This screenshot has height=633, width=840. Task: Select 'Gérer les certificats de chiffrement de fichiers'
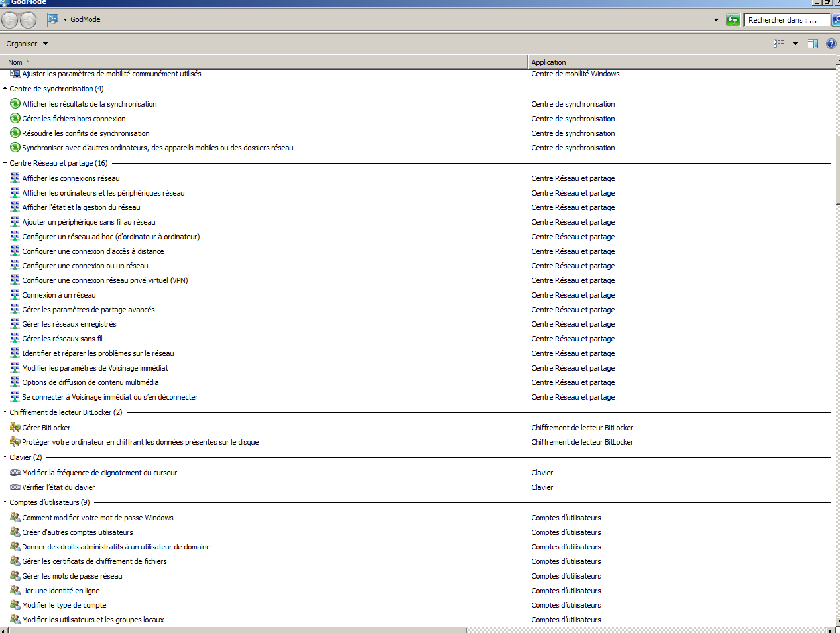[94, 561]
